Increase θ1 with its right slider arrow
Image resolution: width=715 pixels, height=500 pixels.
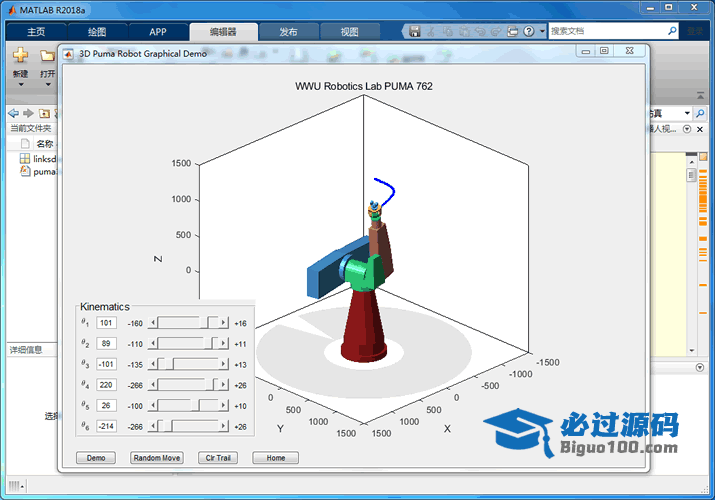tap(223, 323)
